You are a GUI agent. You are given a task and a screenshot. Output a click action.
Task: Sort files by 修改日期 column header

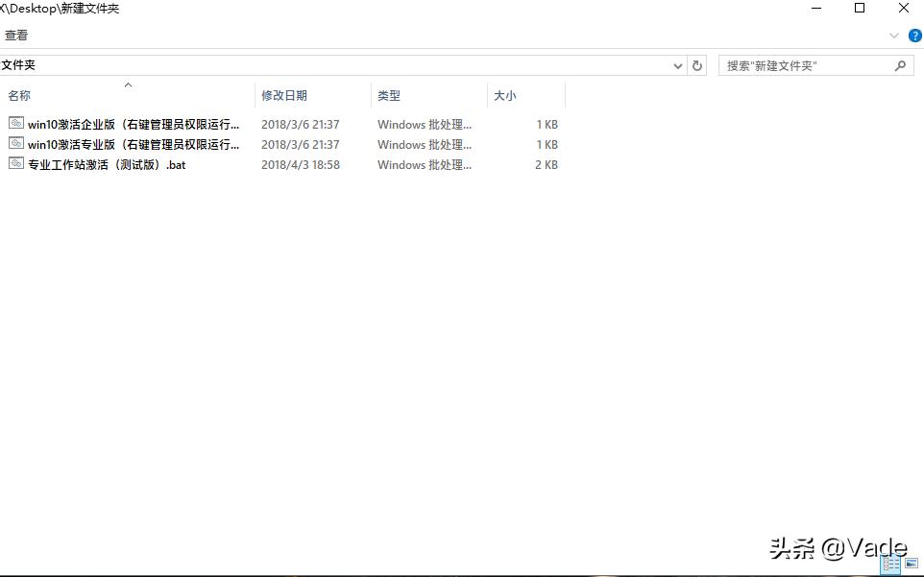tap(283, 95)
